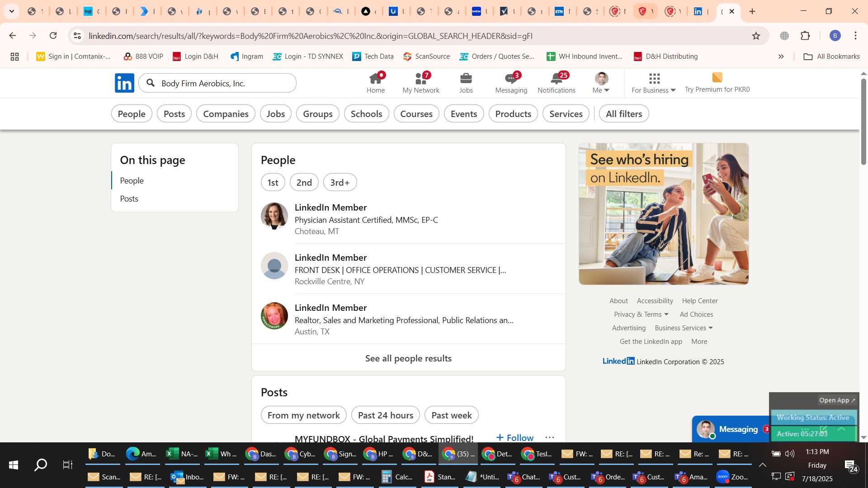This screenshot has width=868, height=488.
Task: Toggle 2nd connections filter
Action: 304,183
